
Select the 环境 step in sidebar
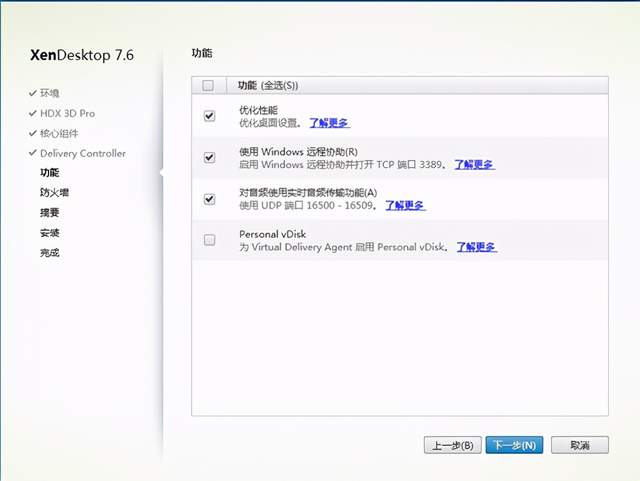[49, 94]
